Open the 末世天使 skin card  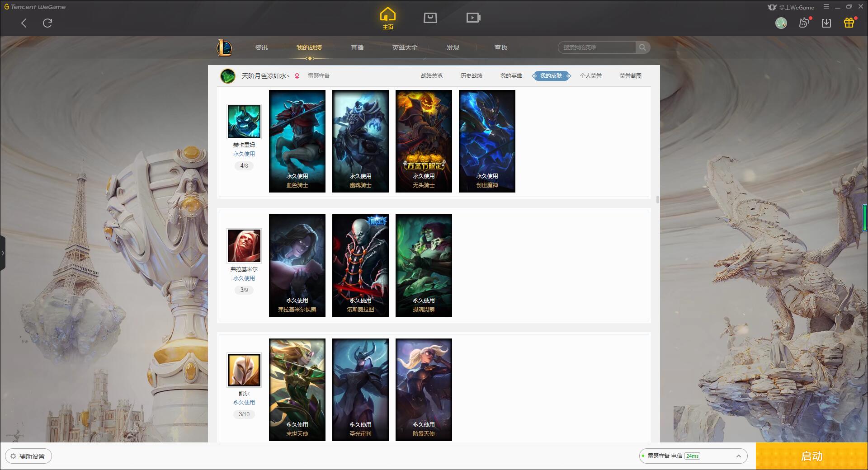pos(297,390)
